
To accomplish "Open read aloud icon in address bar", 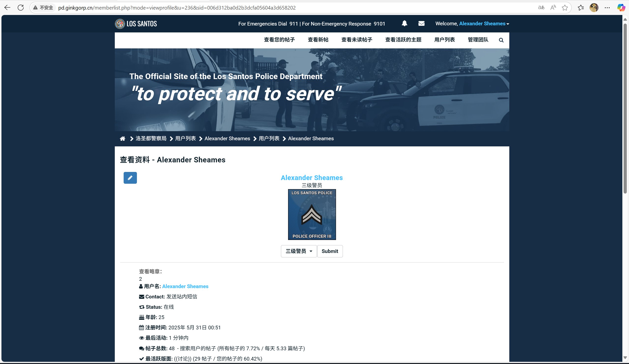I will pos(553,8).
